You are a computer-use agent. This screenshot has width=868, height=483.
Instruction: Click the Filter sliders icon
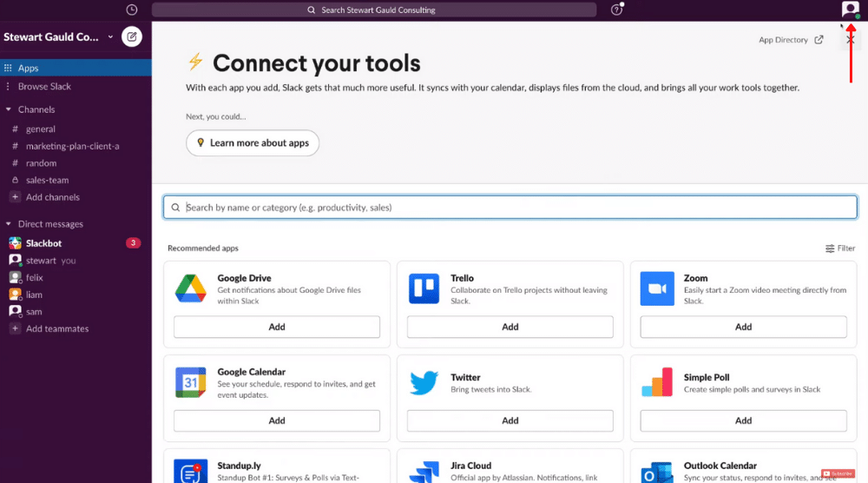pyautogui.click(x=830, y=248)
